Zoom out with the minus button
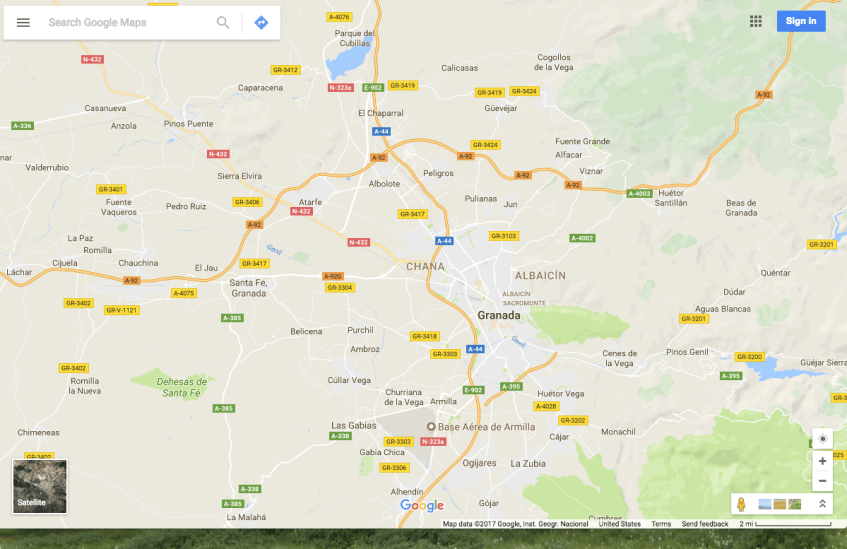 click(x=822, y=481)
